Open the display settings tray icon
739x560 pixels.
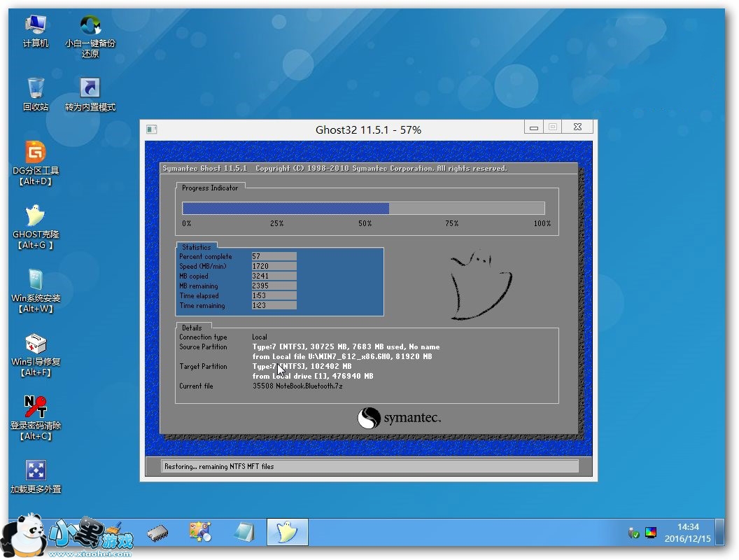pos(651,533)
